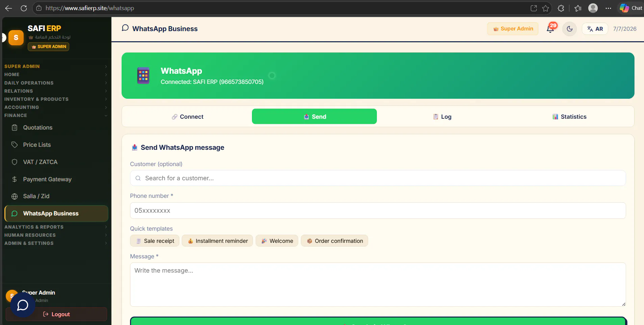This screenshot has height=325, width=644.
Task: Click the WhatsApp banner app icon
Action: tap(143, 75)
